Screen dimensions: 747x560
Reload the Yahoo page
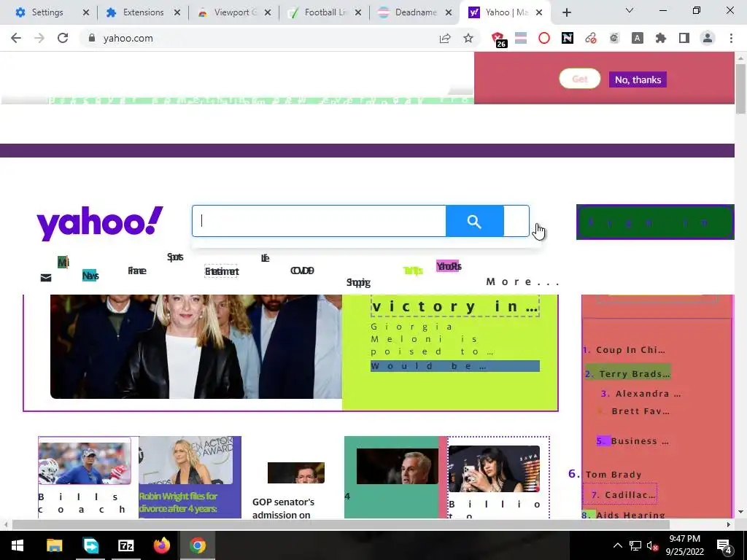[63, 38]
